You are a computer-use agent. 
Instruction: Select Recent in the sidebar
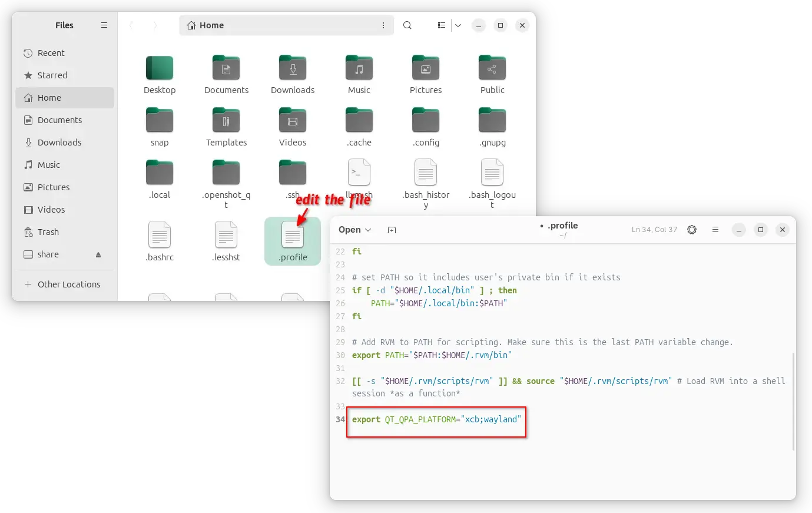[51, 53]
